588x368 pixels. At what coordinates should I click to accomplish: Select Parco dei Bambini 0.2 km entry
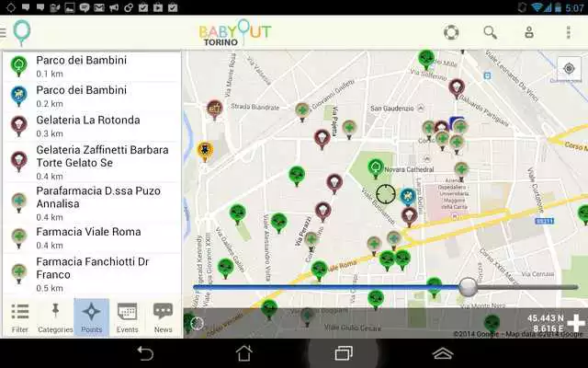click(92, 97)
